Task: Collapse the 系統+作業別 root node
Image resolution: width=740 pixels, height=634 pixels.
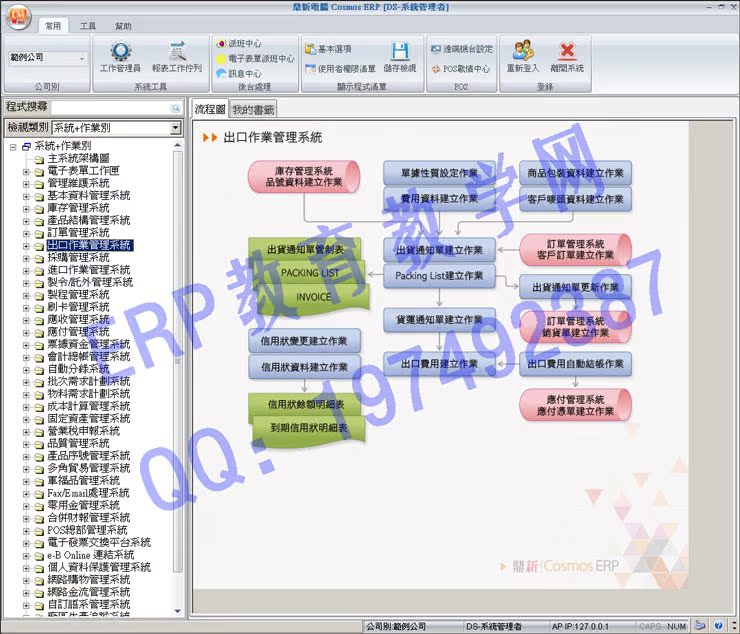Action: click(13, 147)
